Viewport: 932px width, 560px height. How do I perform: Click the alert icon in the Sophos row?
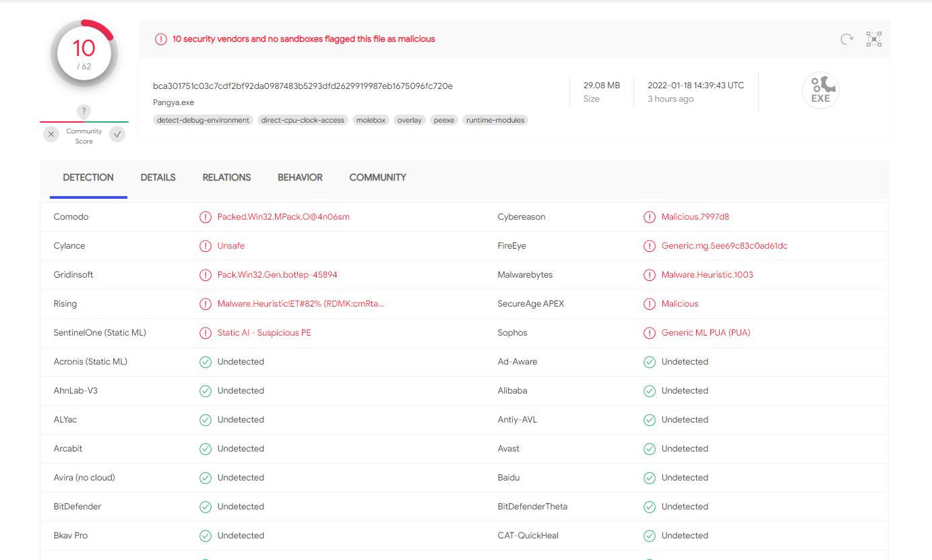coord(650,333)
